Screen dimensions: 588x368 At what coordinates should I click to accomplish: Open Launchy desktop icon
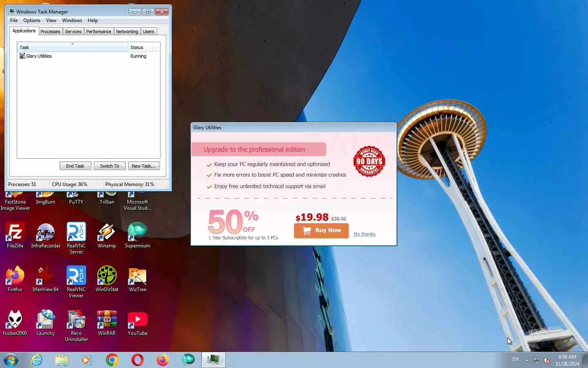[46, 323]
